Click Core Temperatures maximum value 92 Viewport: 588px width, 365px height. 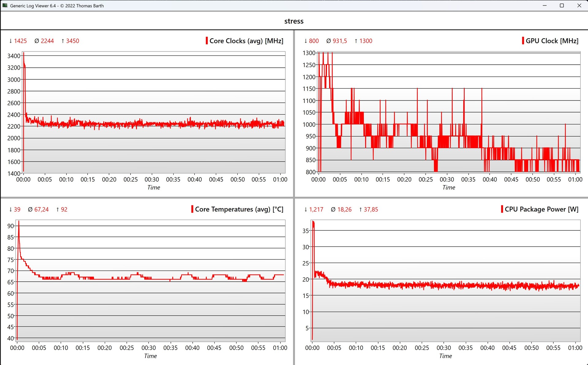[64, 210]
